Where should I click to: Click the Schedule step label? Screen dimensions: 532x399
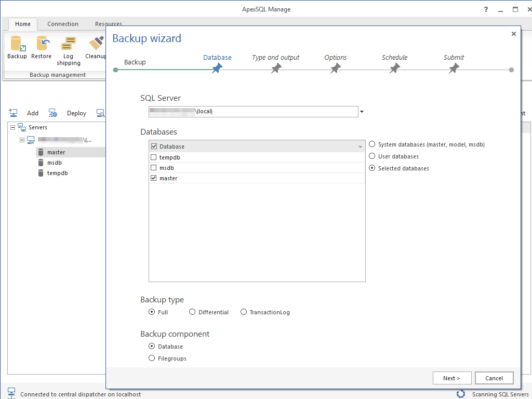394,57
